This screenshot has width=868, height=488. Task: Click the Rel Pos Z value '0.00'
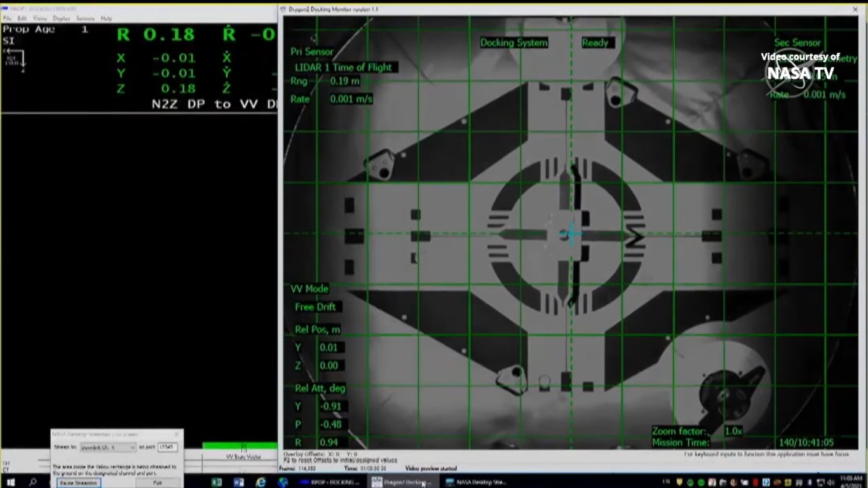click(x=329, y=365)
